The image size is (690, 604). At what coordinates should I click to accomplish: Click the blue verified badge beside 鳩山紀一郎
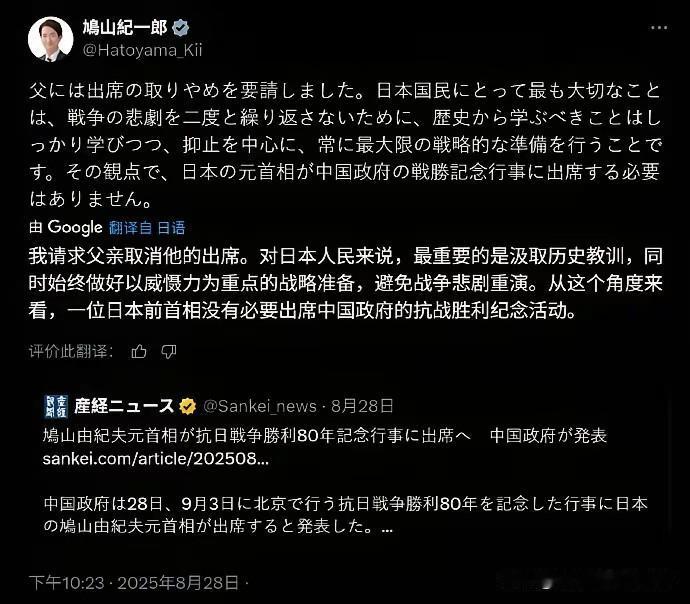pos(180,28)
